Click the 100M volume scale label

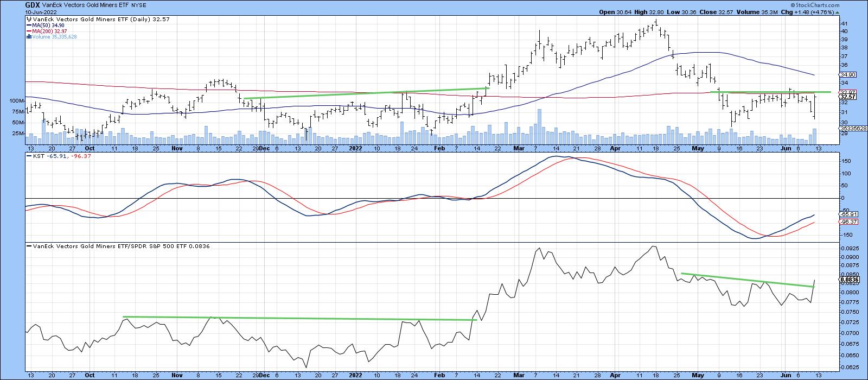[x=16, y=101]
